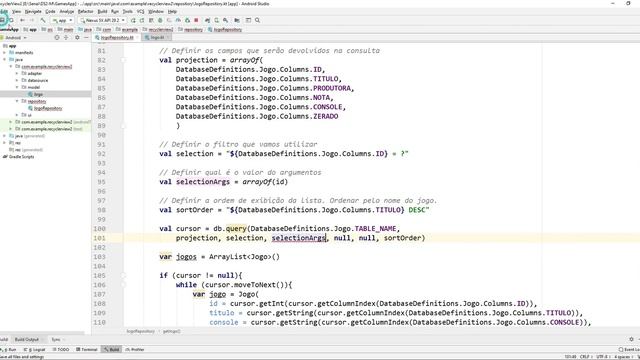The width and height of the screenshot is (640, 360).
Task: Expand the ui package
Action: tap(17, 115)
